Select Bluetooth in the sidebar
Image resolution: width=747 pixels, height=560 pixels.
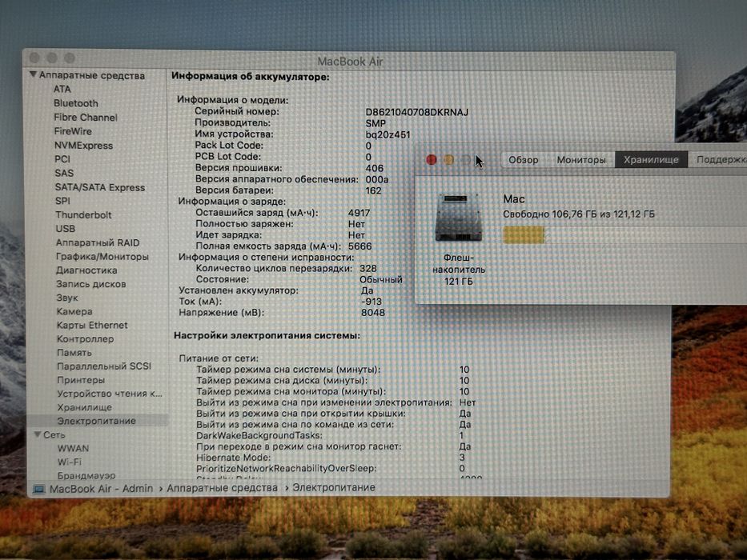(76, 103)
